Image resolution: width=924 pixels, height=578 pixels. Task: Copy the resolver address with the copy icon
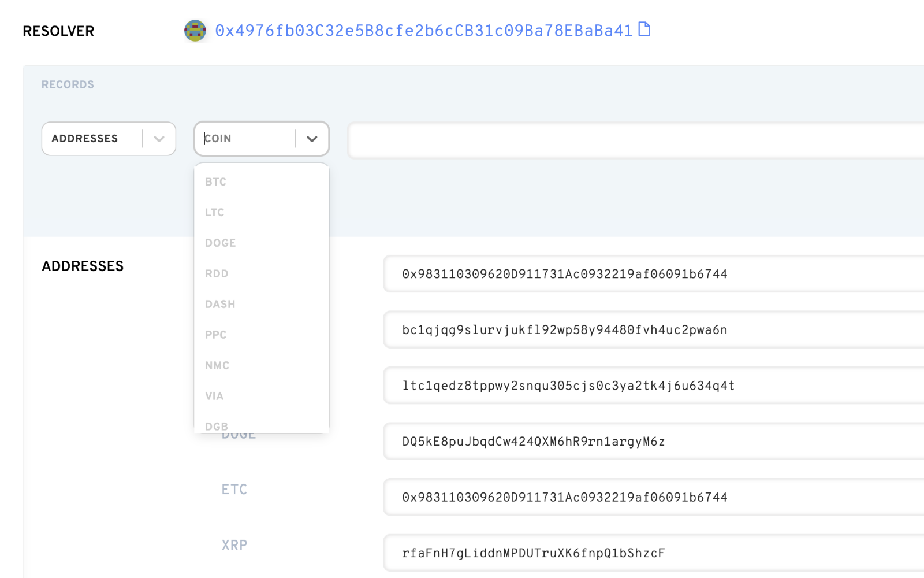[644, 29]
